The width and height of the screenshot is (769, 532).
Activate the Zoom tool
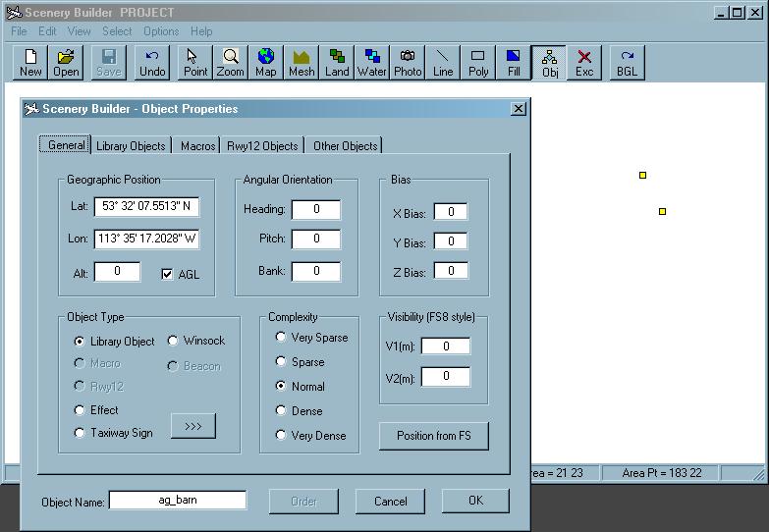click(231, 63)
